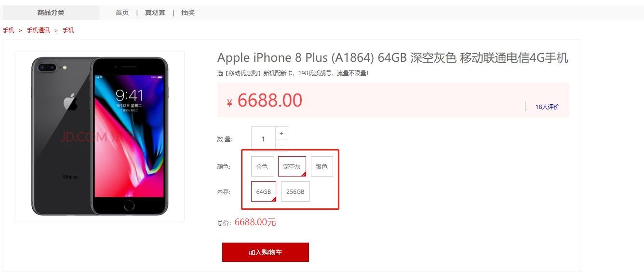Go to the 首页 nav item
Screen dimensions: 644x273
pos(122,13)
